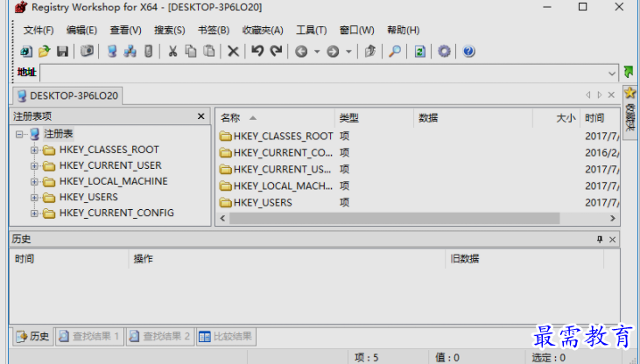Open the 搜索(S) menu
Viewport: 640px width, 364px height.
[169, 31]
